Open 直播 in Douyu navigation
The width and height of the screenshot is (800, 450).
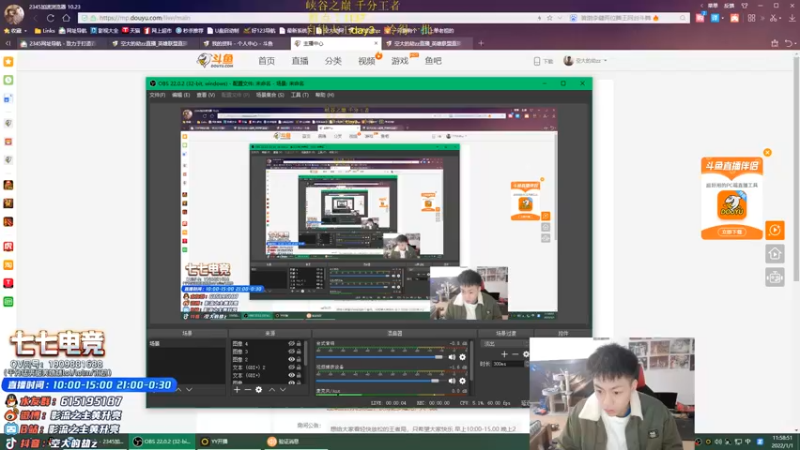(299, 61)
